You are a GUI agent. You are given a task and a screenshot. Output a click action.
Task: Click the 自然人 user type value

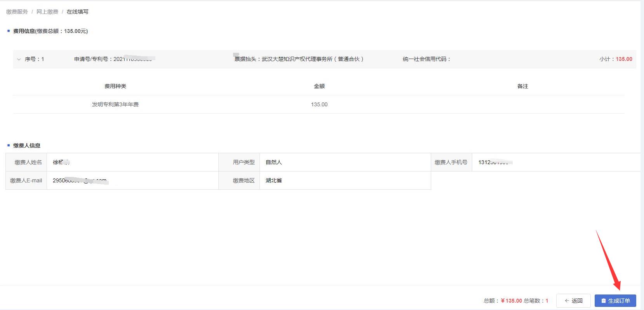pos(274,162)
